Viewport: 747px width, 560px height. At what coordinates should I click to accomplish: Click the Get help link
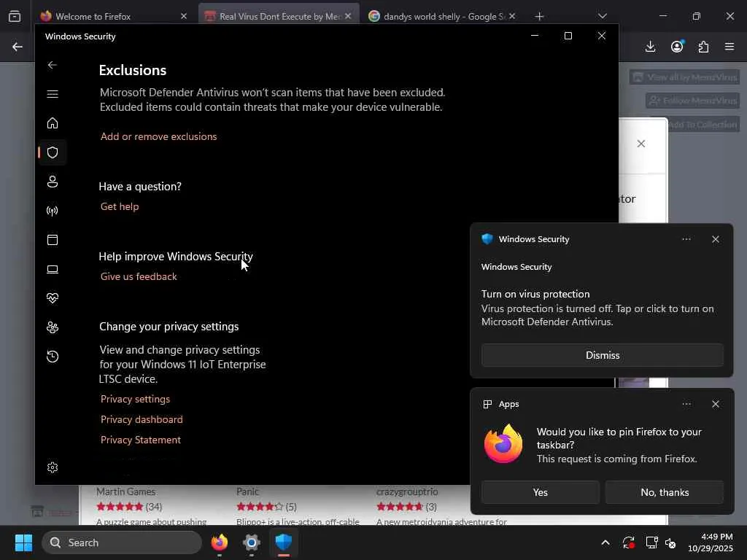click(120, 206)
